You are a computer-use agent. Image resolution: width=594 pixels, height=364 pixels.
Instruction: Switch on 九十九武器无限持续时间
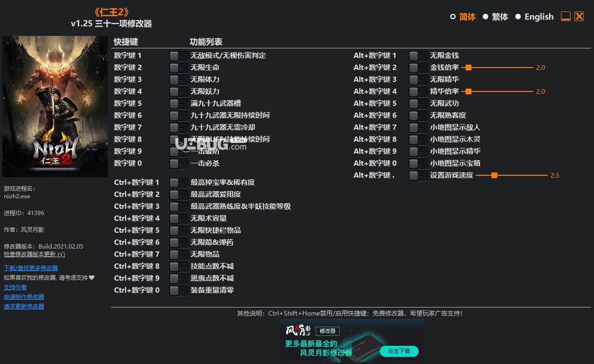point(179,115)
